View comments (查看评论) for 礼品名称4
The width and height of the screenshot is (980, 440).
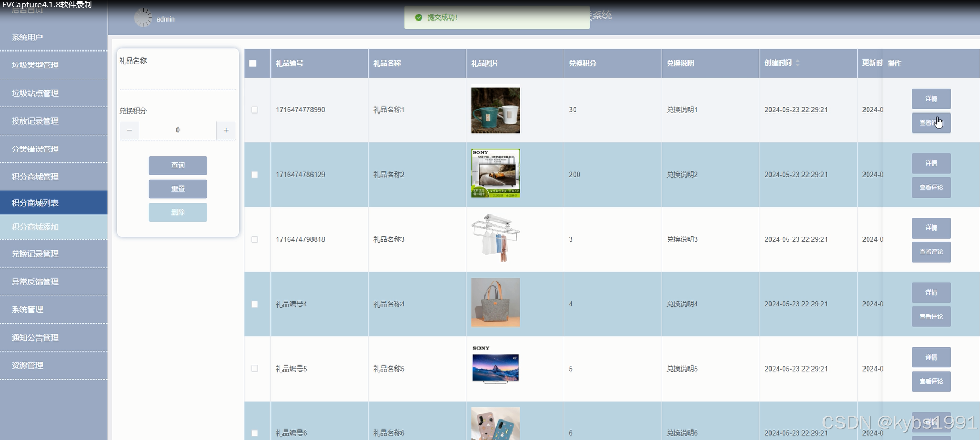coord(931,316)
